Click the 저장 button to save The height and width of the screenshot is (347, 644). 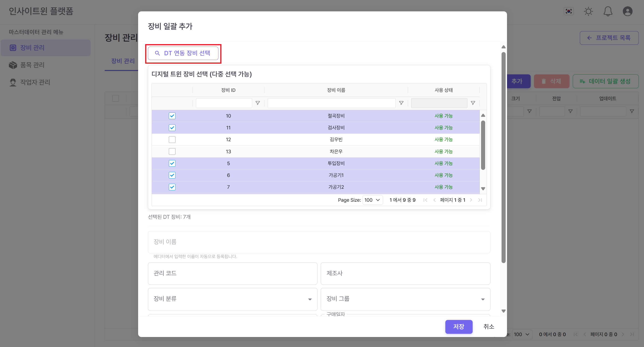(459, 327)
